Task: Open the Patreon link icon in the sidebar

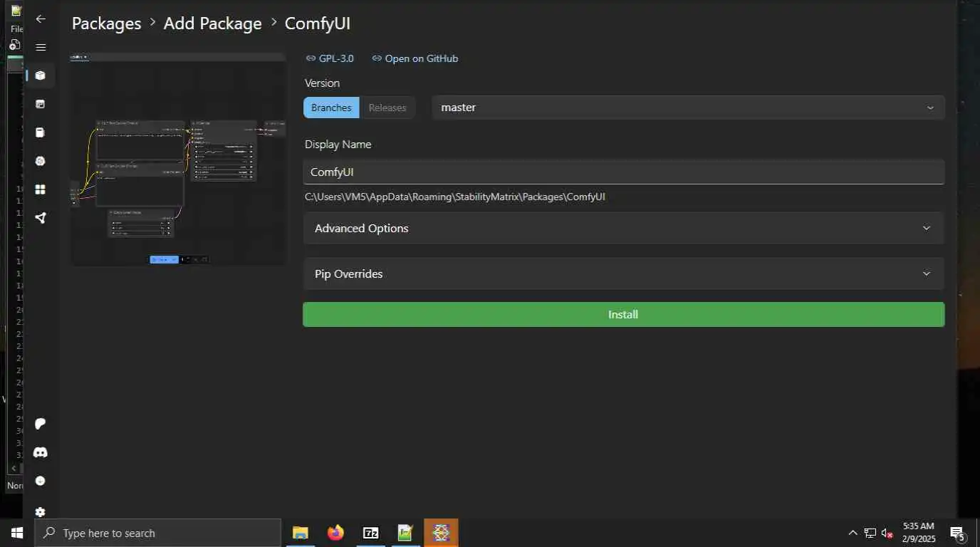Action: 41,424
